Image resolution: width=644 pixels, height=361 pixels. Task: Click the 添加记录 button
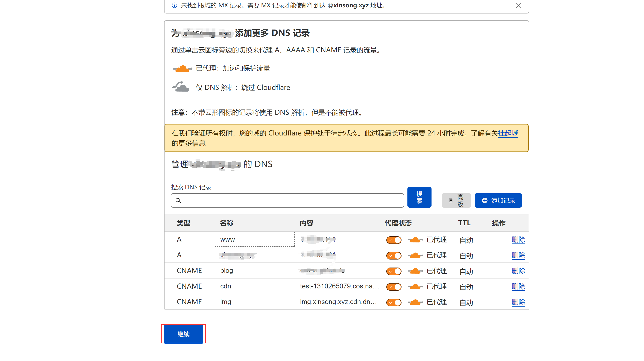click(498, 200)
